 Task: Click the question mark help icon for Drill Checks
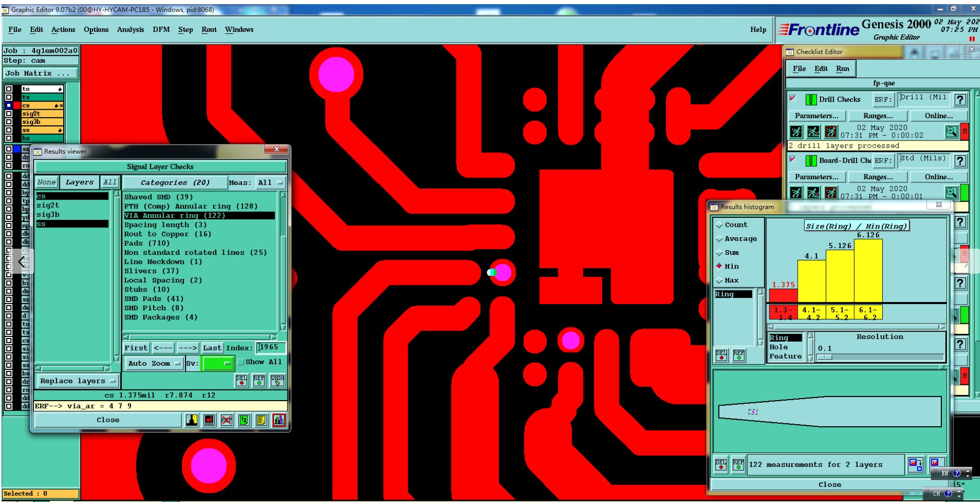960,100
